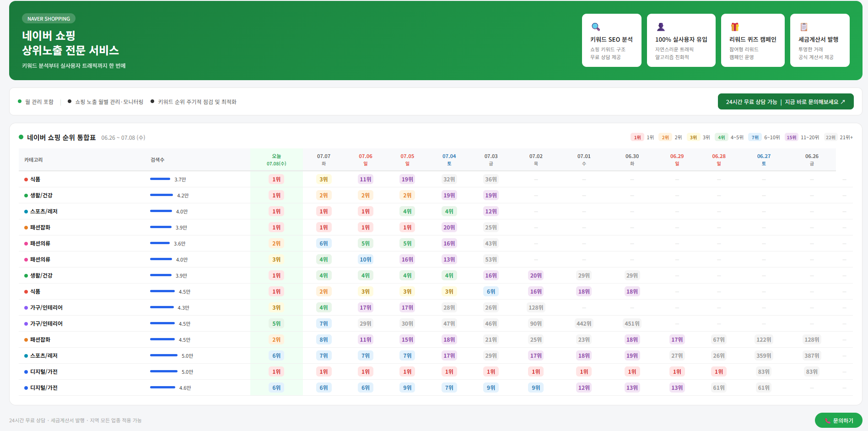Image resolution: width=868 pixels, height=431 pixels.
Task: Click the 4.2만 search volume bar
Action: coord(162,195)
